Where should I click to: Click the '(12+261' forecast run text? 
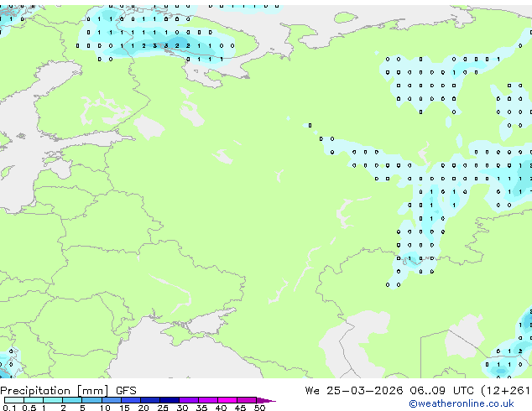point(505,391)
